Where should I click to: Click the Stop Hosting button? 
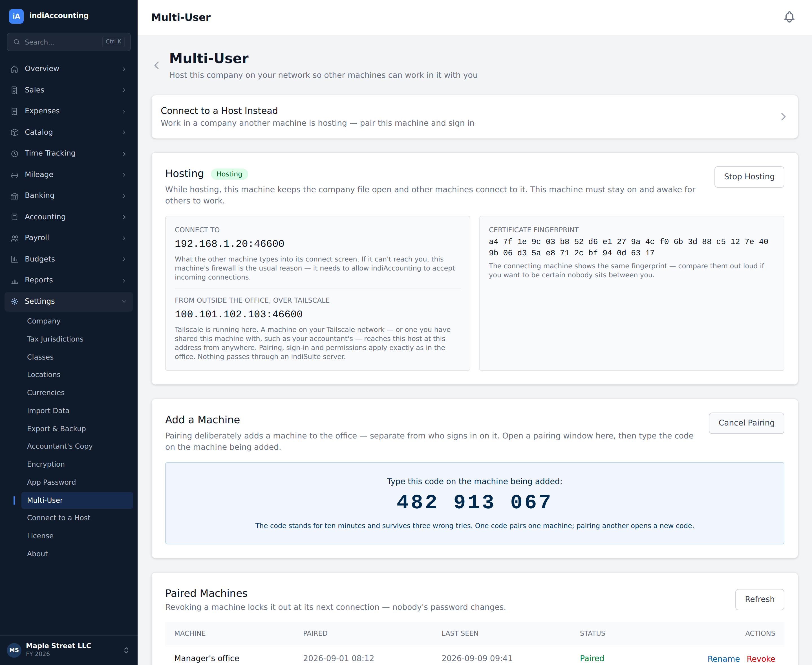[749, 177]
